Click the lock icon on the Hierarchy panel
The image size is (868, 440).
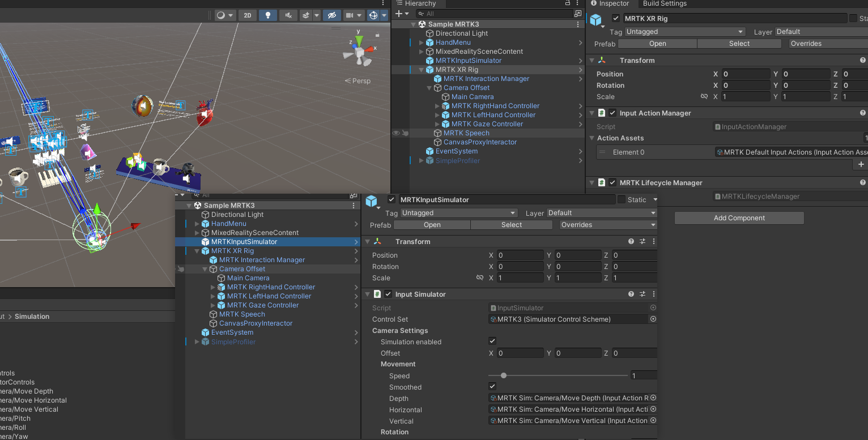568,3
